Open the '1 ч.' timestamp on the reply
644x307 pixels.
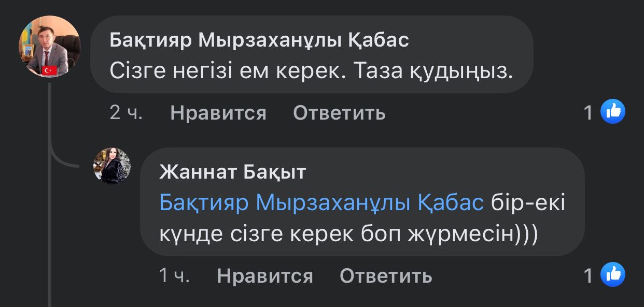(x=174, y=276)
